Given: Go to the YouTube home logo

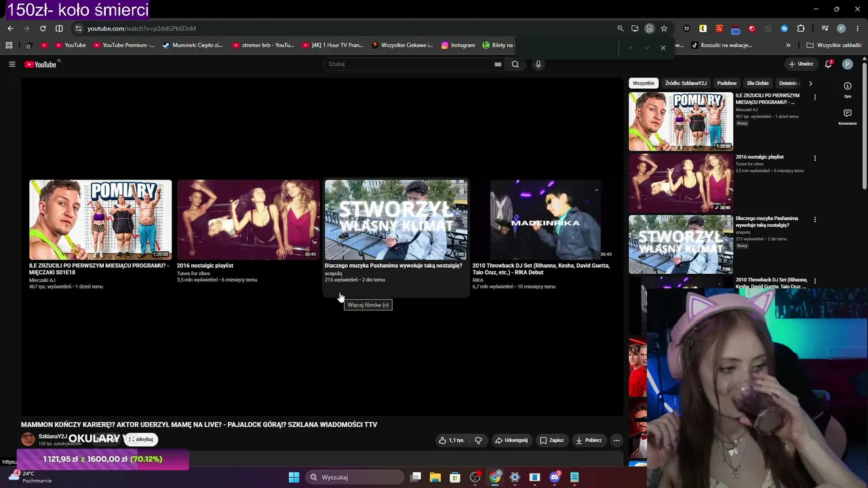Looking at the screenshot, I should pyautogui.click(x=42, y=64).
